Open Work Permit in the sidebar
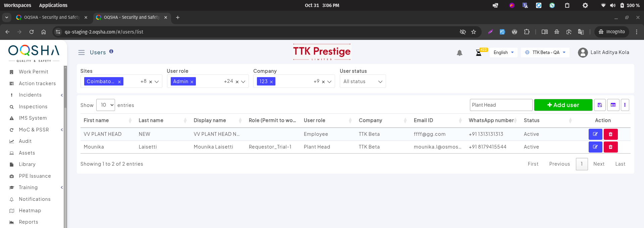The image size is (644, 228). [x=34, y=72]
